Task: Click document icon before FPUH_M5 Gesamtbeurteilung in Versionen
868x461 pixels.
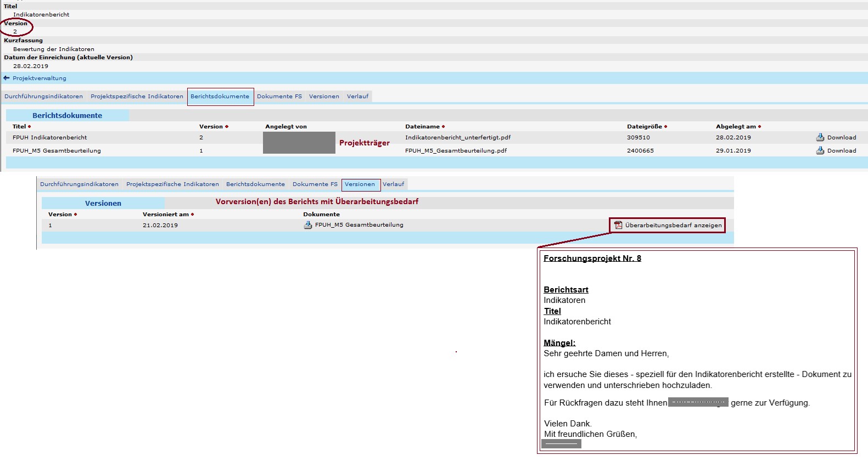Action: [x=308, y=225]
